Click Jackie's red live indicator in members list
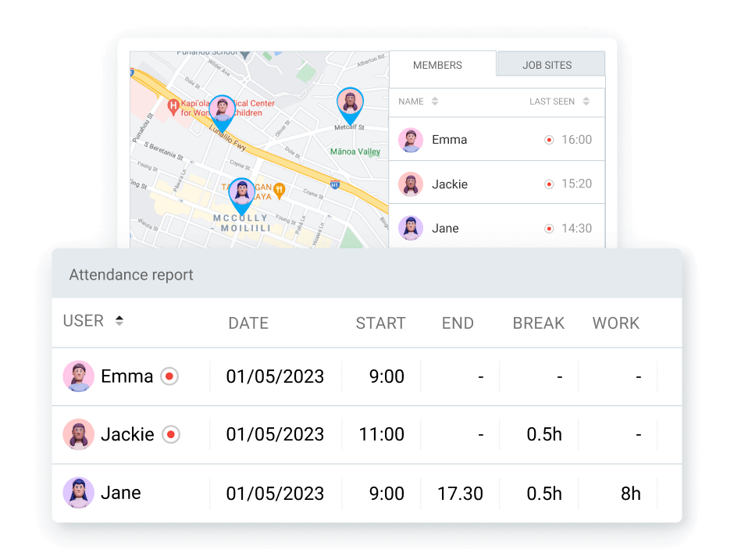734x560 pixels. point(549,184)
